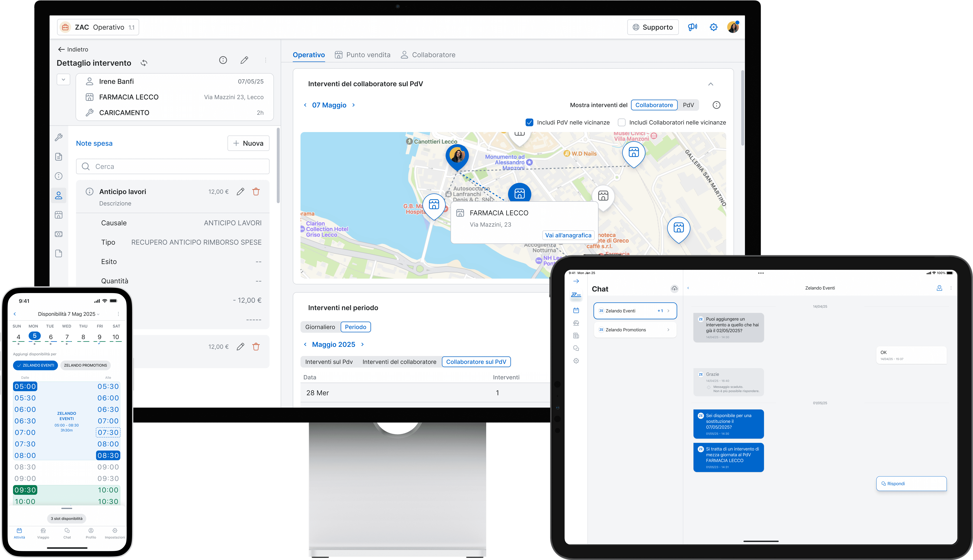Click the megaphone announcements icon in header
Viewport: 973px width, 560px height.
coord(693,27)
